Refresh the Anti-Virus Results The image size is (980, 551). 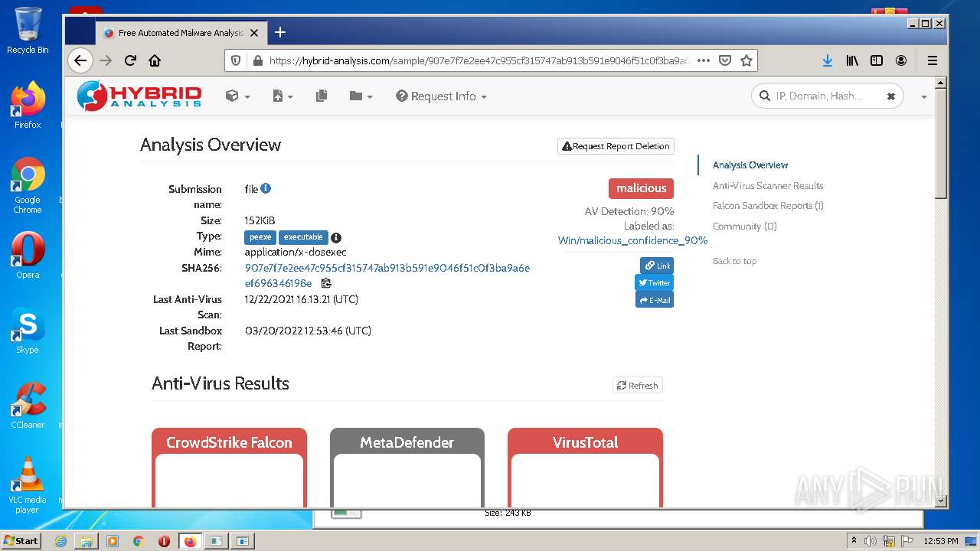coord(638,385)
